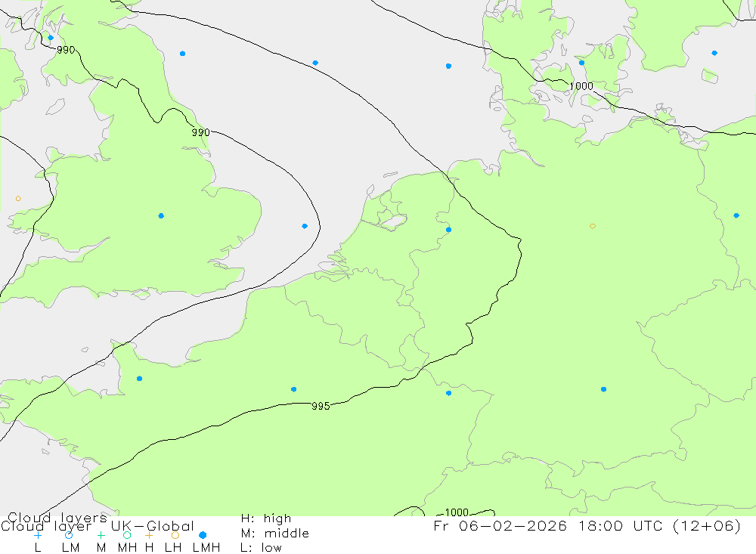Viewport: 756px width, 554px height.
Task: Select the blue dot over southern Germany
Action: click(603, 389)
